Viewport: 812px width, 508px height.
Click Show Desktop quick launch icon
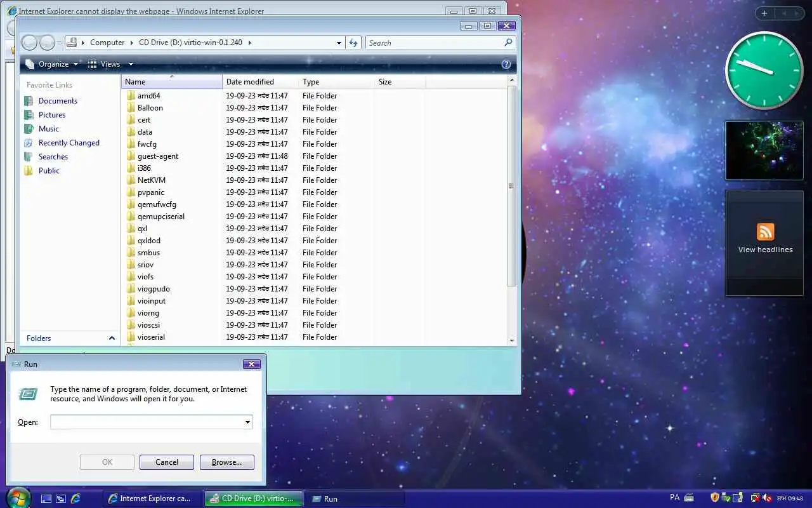click(x=46, y=498)
